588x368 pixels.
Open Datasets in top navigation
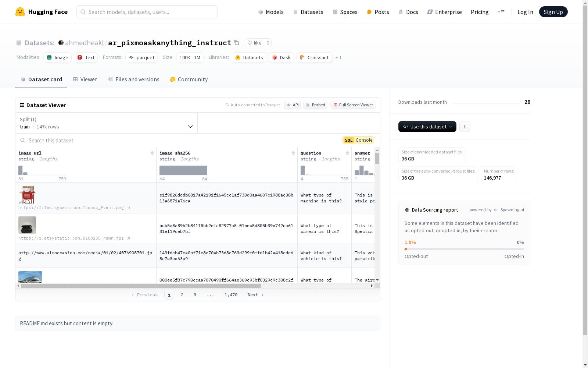[308, 12]
